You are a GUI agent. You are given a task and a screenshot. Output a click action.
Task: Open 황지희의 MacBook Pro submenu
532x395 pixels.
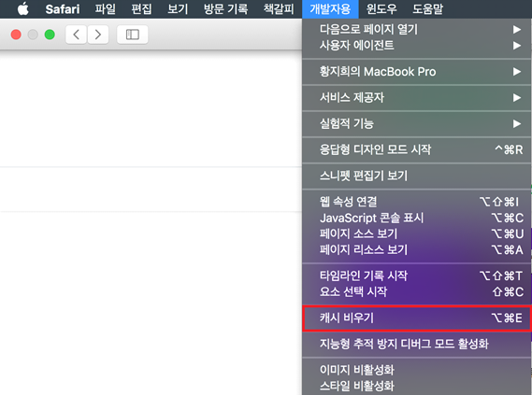pos(416,72)
